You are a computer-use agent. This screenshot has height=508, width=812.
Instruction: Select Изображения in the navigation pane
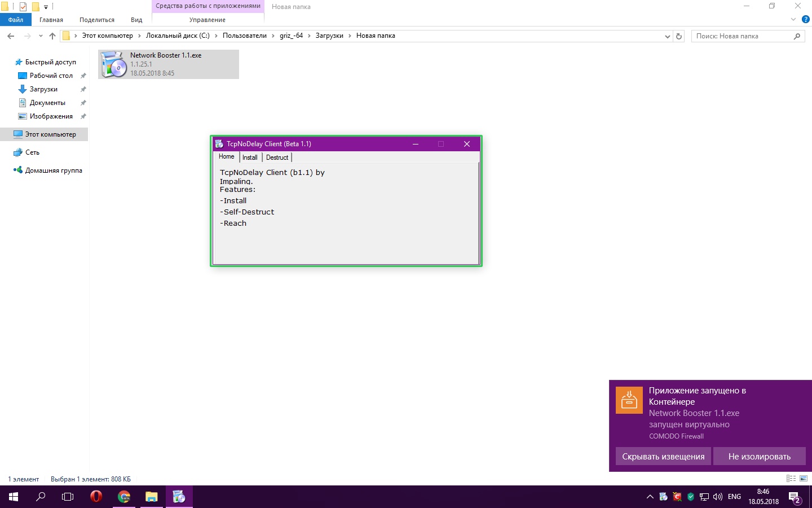[x=51, y=116]
